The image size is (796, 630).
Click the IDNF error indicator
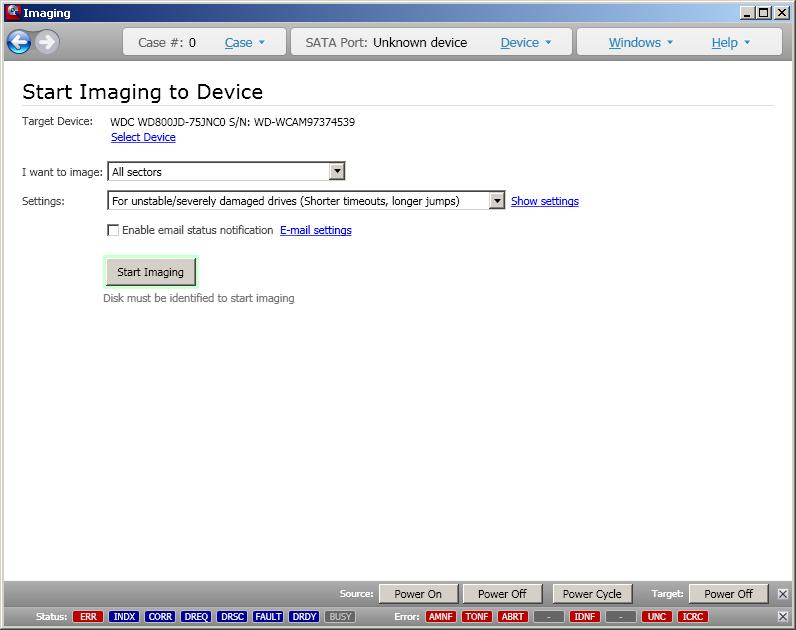(585, 616)
